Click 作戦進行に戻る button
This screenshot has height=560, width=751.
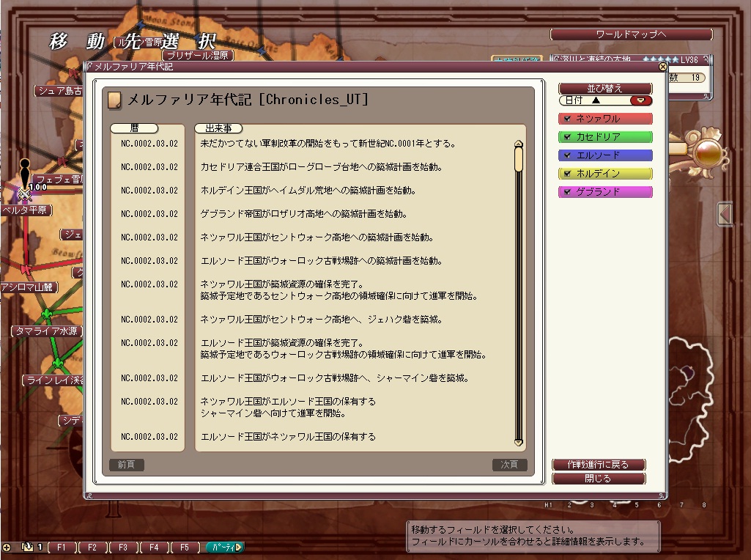coord(598,465)
